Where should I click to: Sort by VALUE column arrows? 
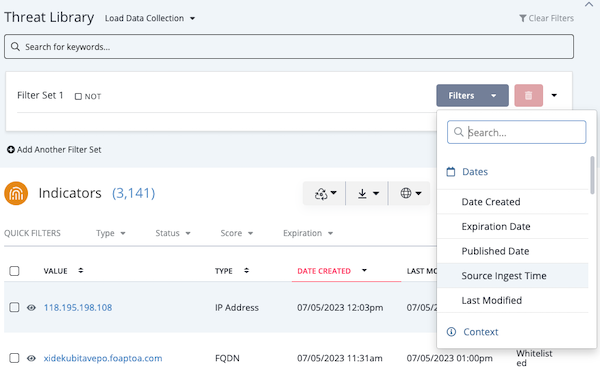coord(81,271)
